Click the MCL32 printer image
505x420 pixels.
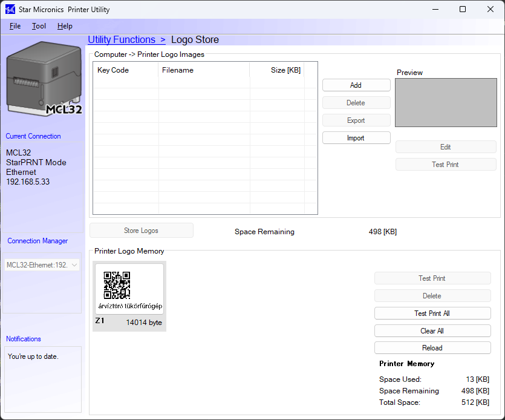coord(44,79)
